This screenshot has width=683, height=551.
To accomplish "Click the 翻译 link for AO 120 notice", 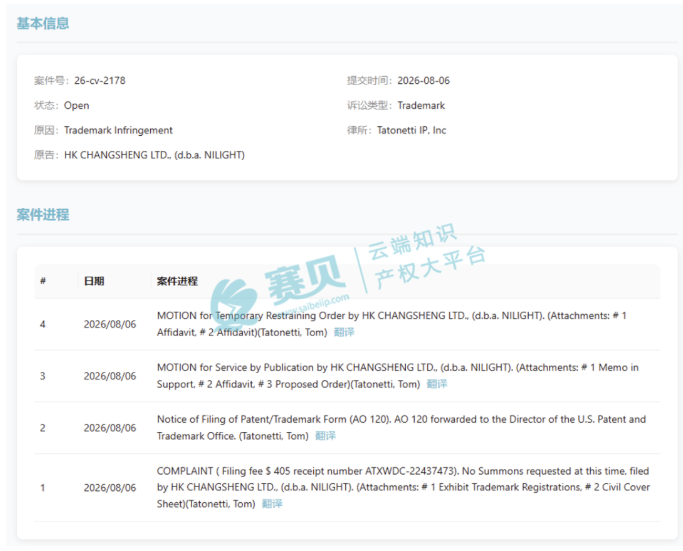I will tap(325, 436).
